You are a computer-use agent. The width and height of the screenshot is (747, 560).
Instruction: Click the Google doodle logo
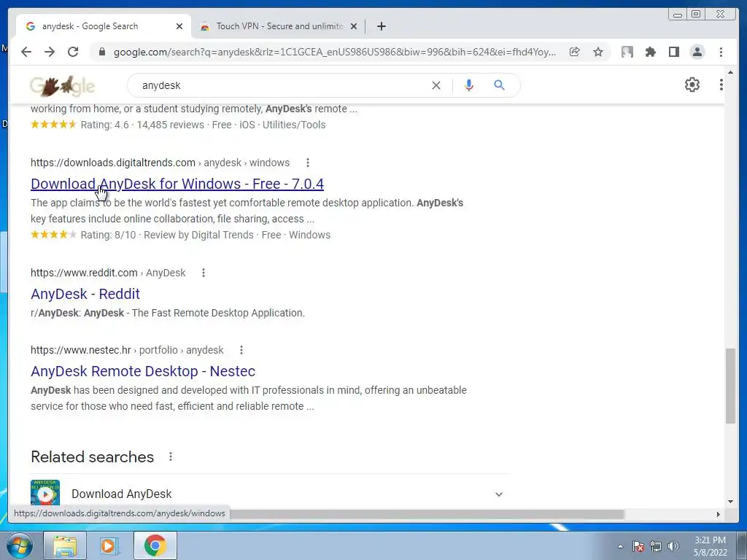click(63, 86)
